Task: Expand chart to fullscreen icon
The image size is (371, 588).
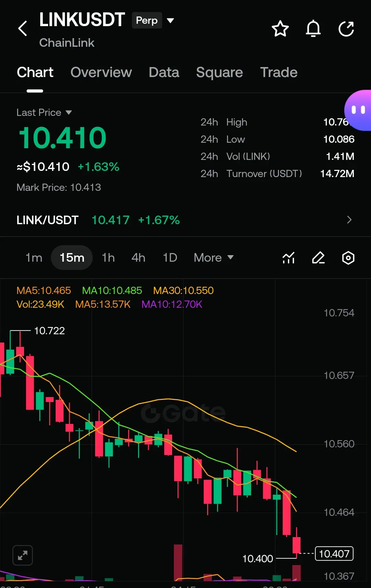Action: coord(23,555)
